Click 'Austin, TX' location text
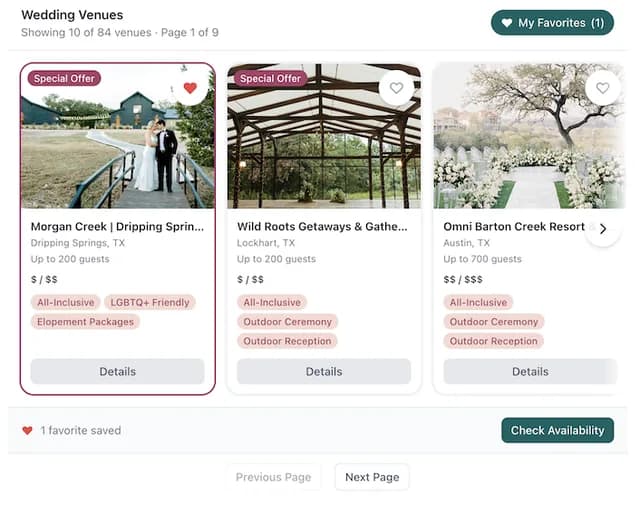Screen dimensions: 640x506 tap(467, 243)
